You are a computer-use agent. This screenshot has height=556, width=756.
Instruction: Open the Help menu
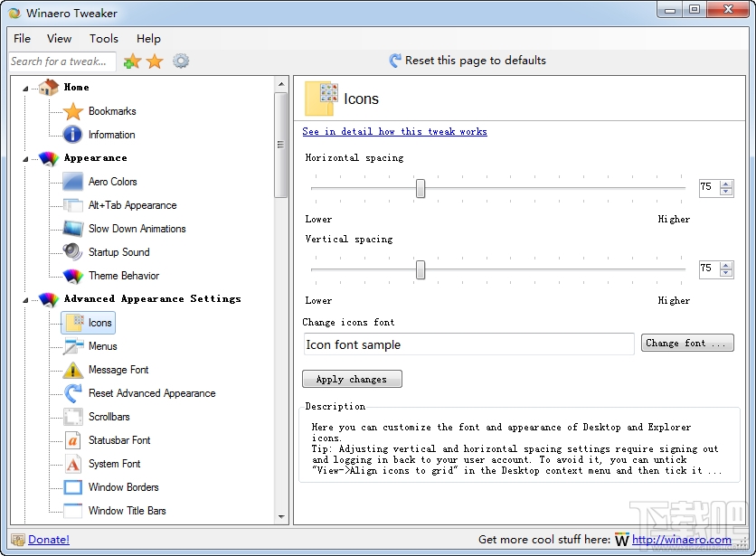pos(148,39)
